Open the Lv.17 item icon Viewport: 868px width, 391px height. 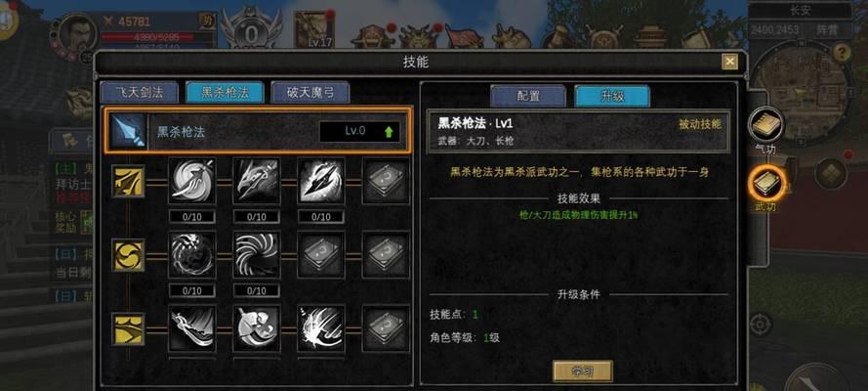point(313,30)
